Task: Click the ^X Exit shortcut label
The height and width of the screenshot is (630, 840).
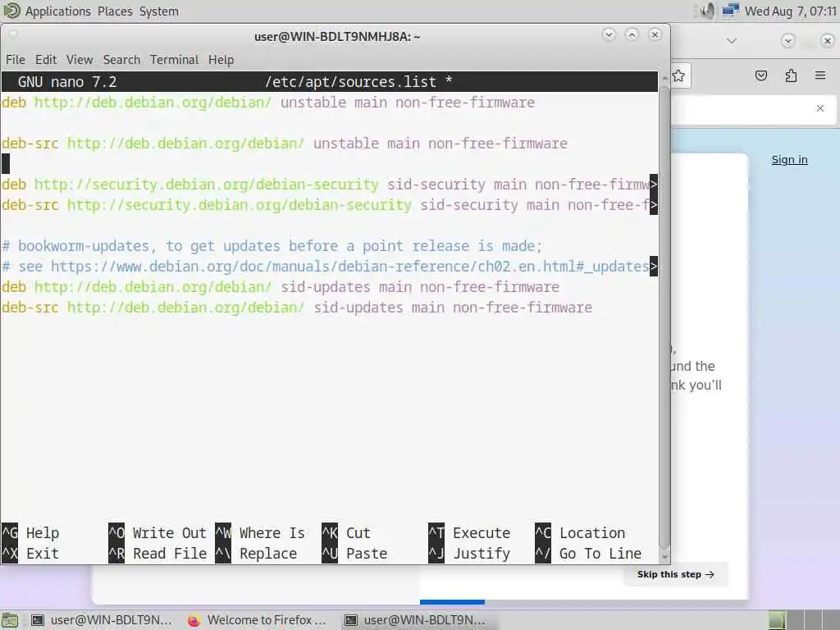Action: [x=30, y=554]
